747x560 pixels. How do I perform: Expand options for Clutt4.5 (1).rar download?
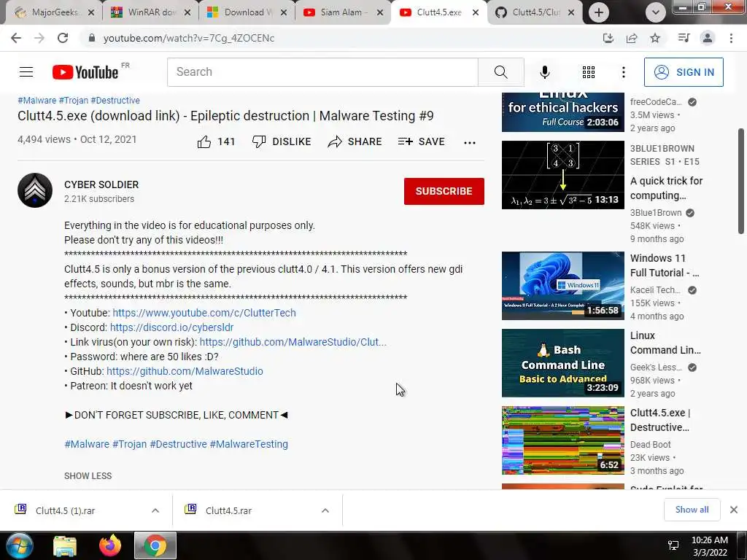tap(155, 510)
